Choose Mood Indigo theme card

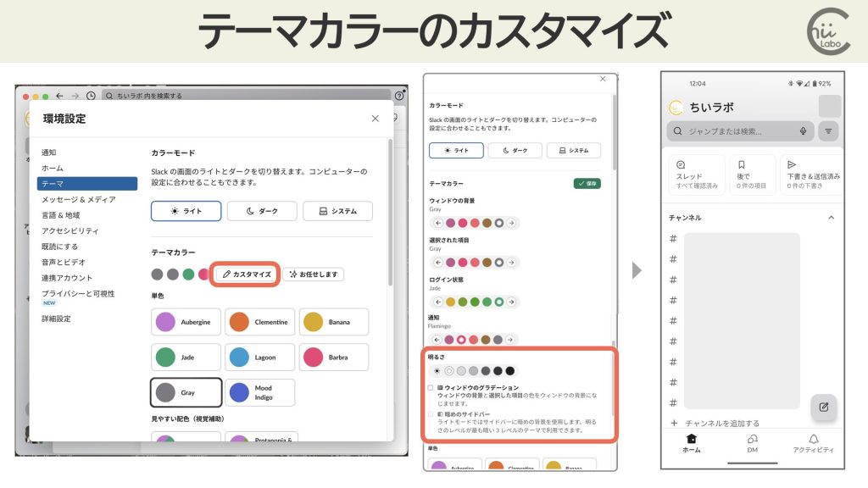coord(259,393)
